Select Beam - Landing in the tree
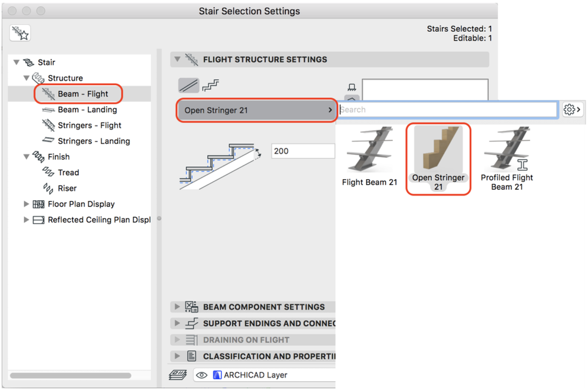The height and width of the screenshot is (390, 588). click(x=87, y=110)
